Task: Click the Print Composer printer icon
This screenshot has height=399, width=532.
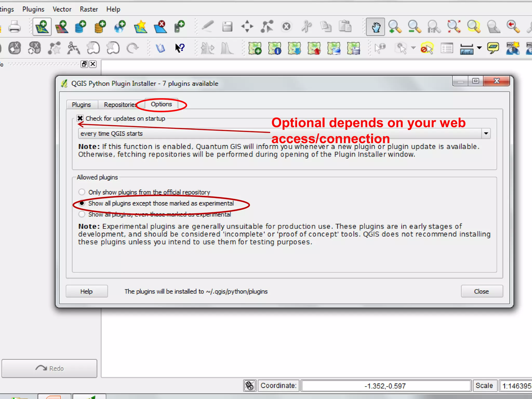Action: (14, 26)
